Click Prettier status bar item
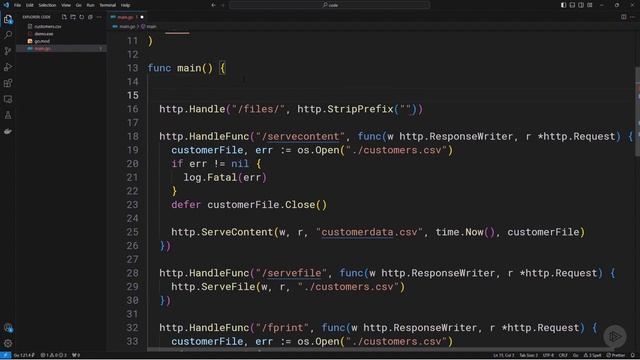The width and height of the screenshot is (640, 360). (x=616, y=356)
